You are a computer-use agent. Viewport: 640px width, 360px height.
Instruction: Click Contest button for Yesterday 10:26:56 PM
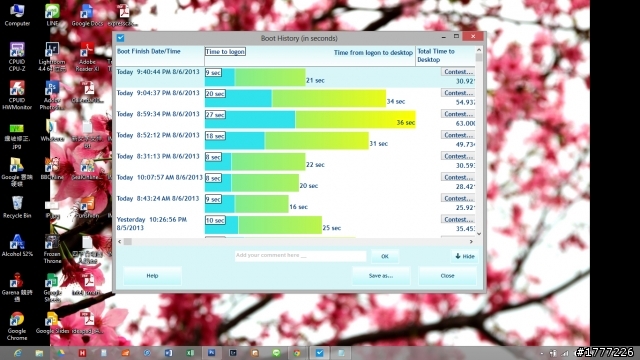tap(458, 220)
